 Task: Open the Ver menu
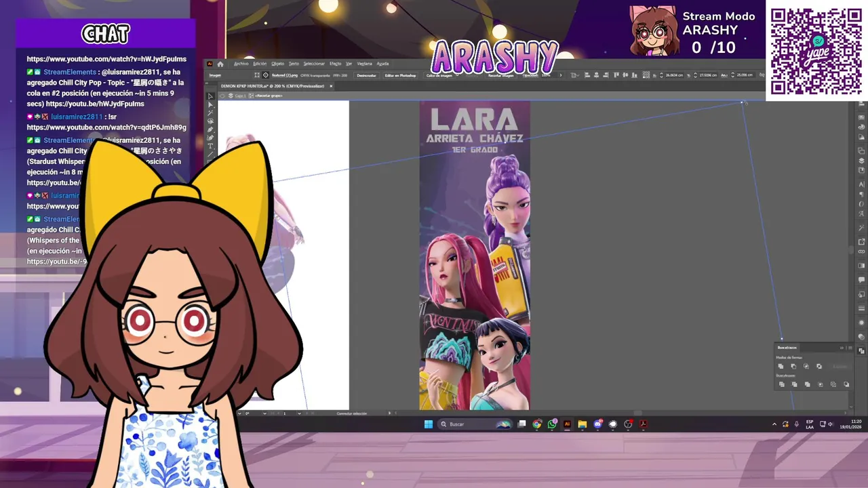pos(349,64)
